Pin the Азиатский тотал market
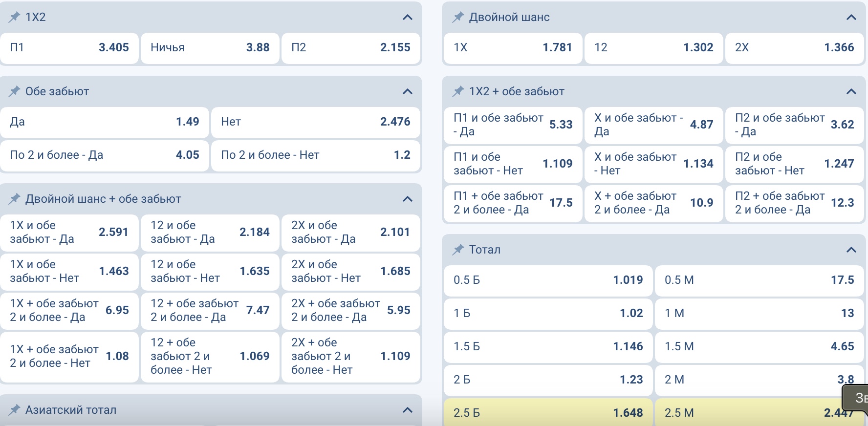This screenshot has width=868, height=426. (15, 410)
